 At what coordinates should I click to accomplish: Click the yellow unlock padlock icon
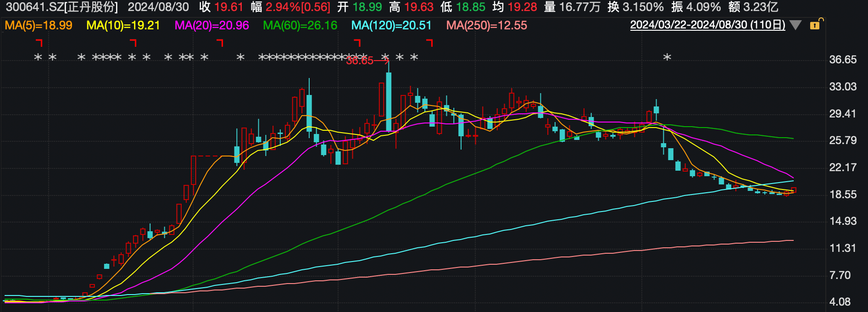click(816, 24)
